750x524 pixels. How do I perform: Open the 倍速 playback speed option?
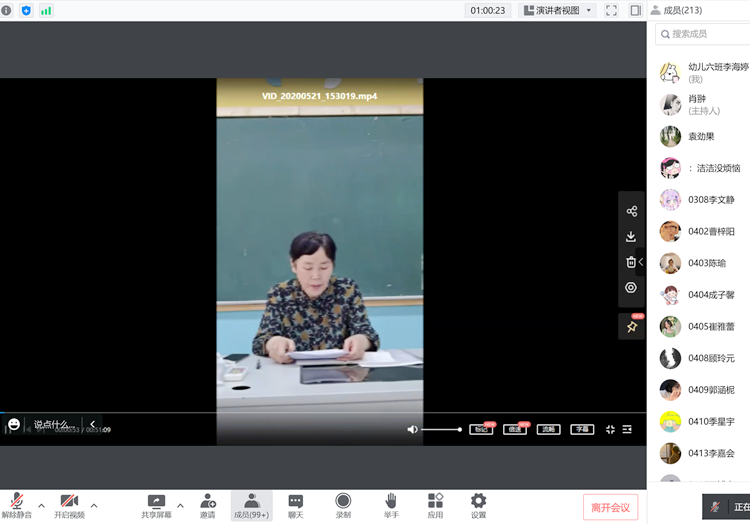pos(515,429)
